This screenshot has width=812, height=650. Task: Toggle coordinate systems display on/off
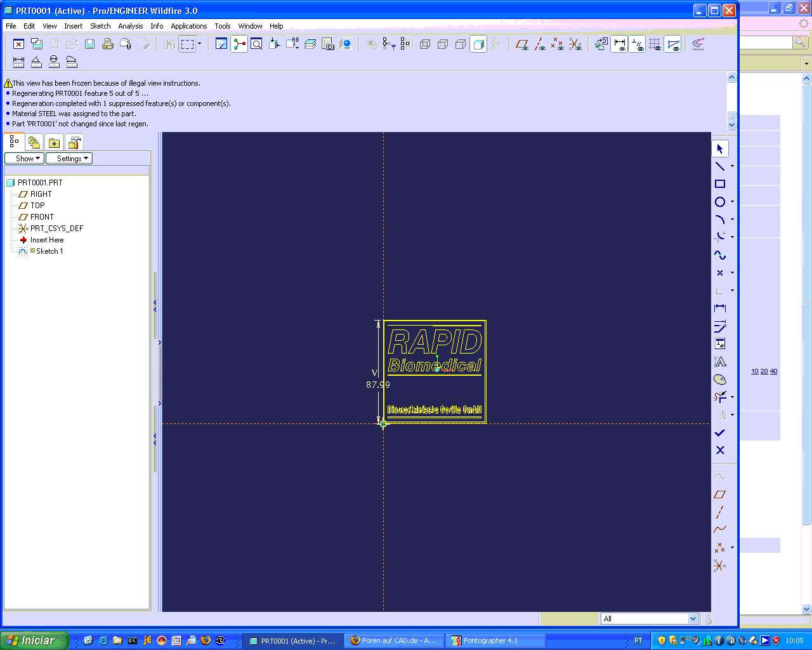click(x=575, y=44)
